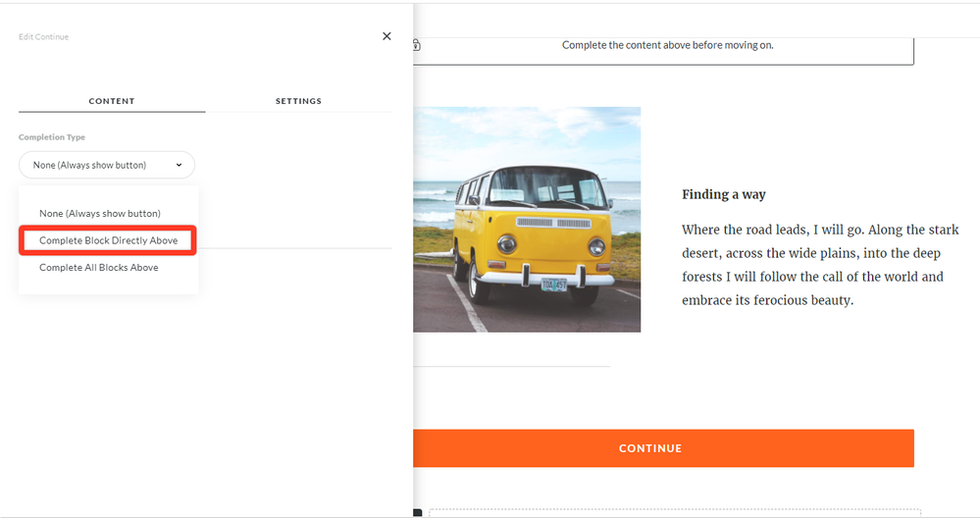
Task: Open the SETTINGS tab
Action: 298,101
